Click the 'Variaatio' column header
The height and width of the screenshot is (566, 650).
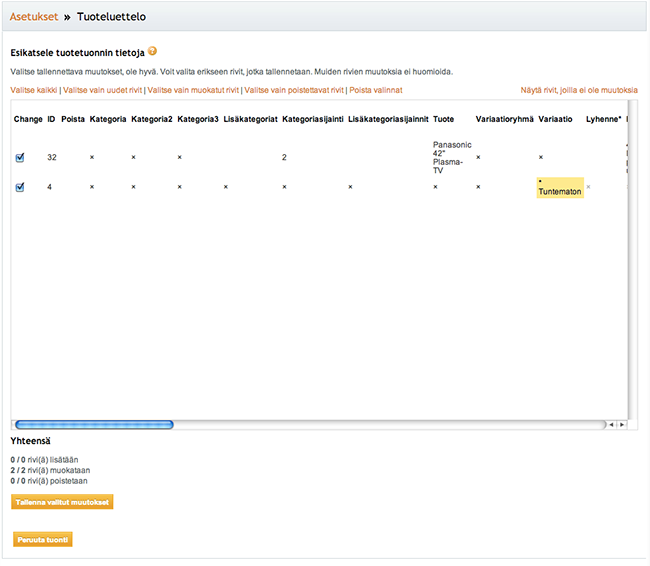(556, 119)
